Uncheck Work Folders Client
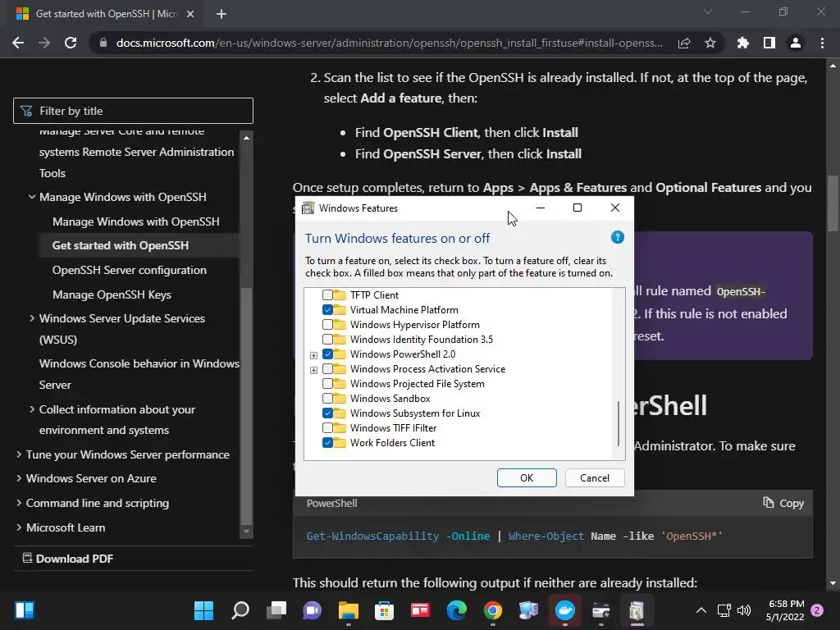Image resolution: width=840 pixels, height=630 pixels. click(x=327, y=442)
